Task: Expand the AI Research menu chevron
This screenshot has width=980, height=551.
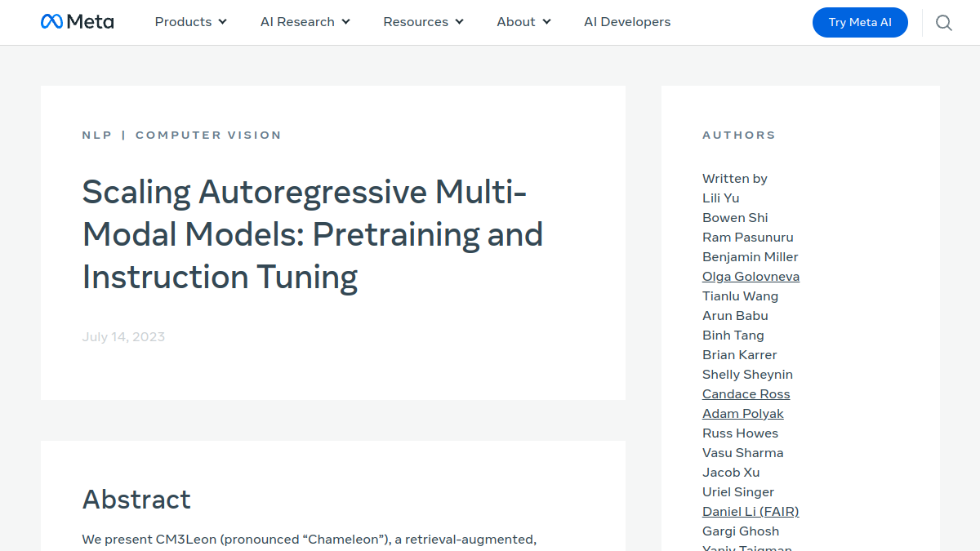Action: [345, 22]
